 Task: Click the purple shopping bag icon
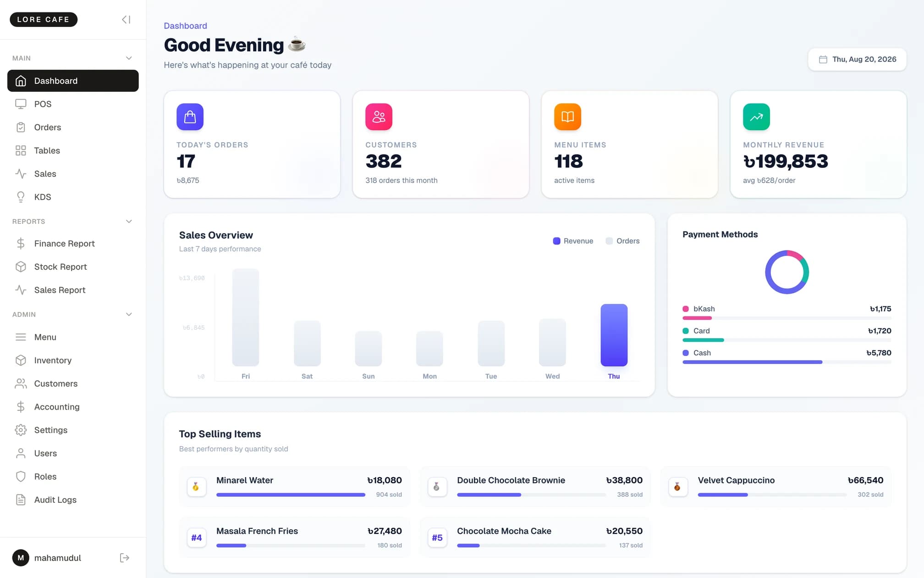click(x=190, y=117)
